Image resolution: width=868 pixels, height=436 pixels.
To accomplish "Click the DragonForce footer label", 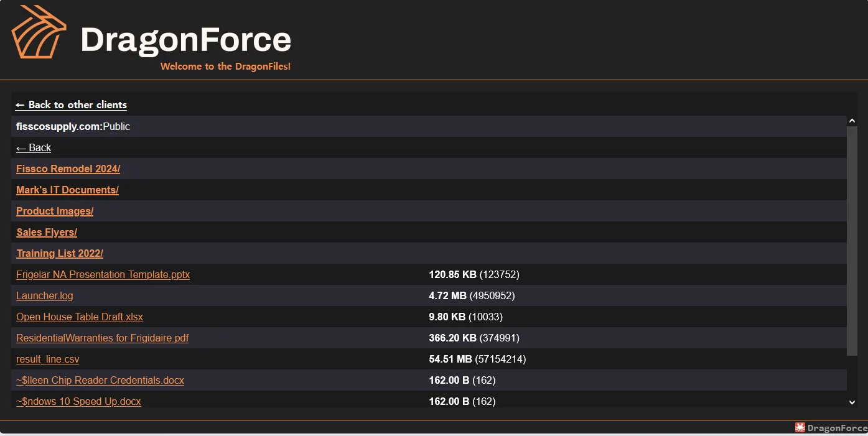I will coord(837,428).
